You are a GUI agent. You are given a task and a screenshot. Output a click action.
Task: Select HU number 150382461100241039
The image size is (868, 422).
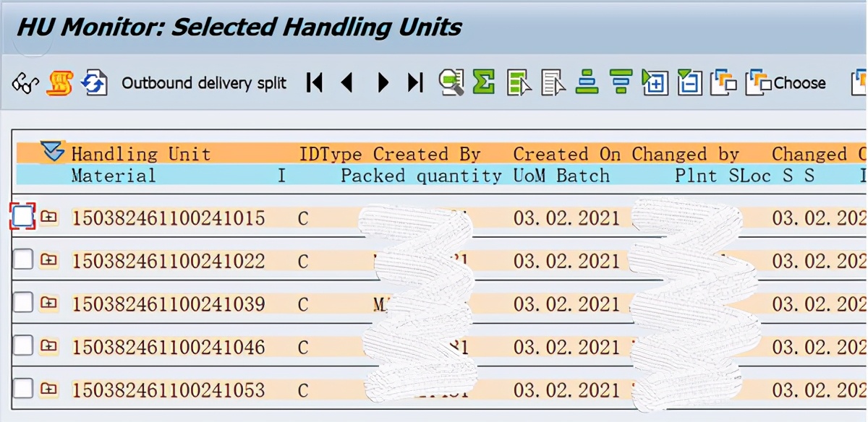coord(169,304)
